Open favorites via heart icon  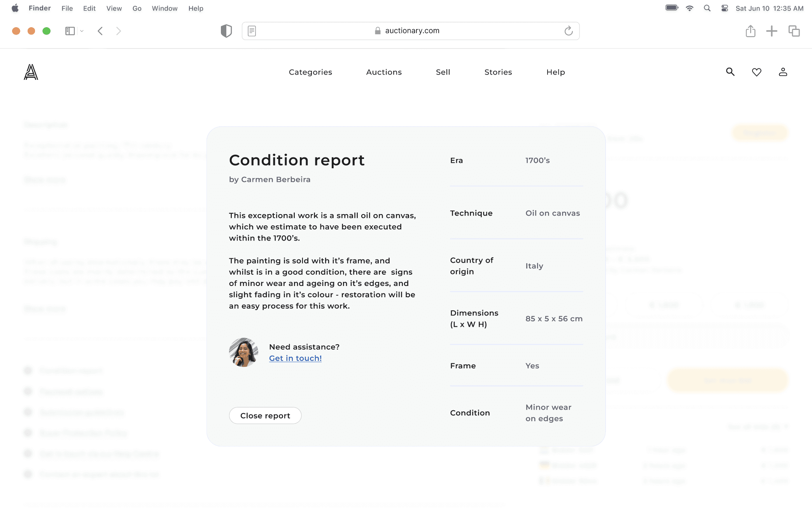pyautogui.click(x=756, y=72)
